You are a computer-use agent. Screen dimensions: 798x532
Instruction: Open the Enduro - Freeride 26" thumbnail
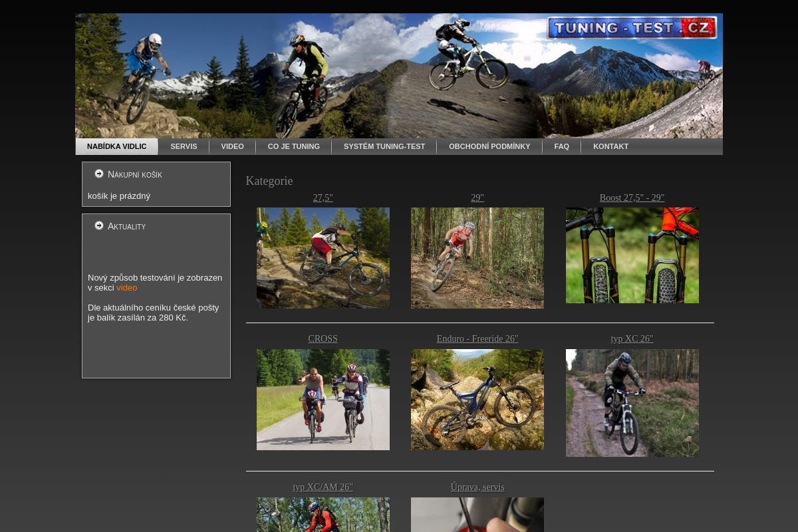477,400
